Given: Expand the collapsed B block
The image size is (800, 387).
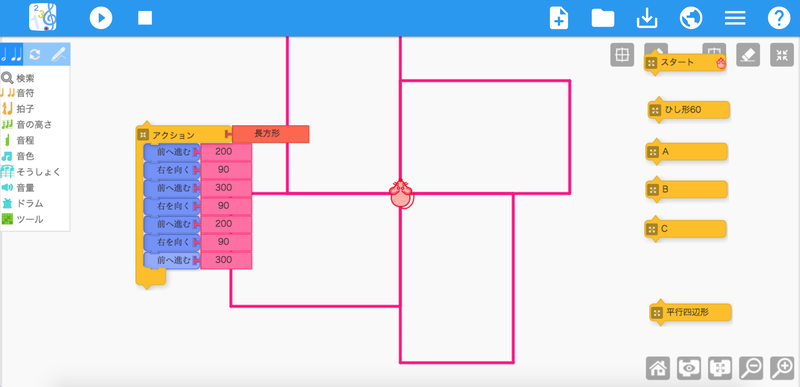Looking at the screenshot, I should [652, 190].
